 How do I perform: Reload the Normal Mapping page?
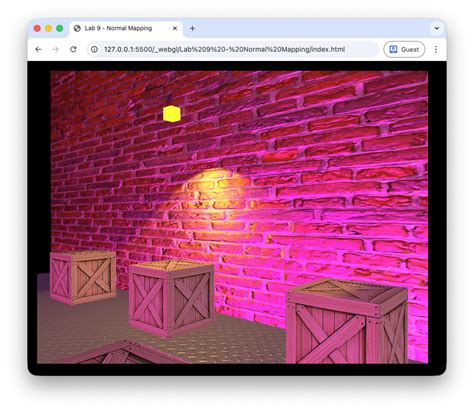click(x=73, y=49)
